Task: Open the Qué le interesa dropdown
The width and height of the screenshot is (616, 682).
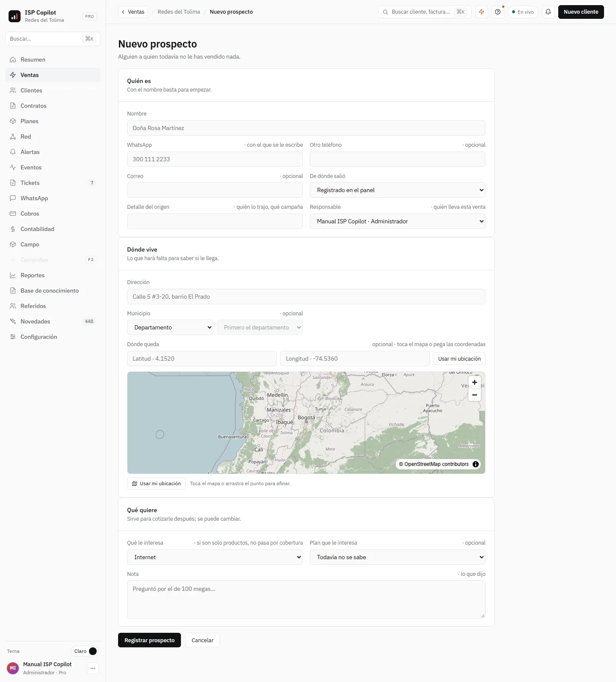Action: (215, 557)
